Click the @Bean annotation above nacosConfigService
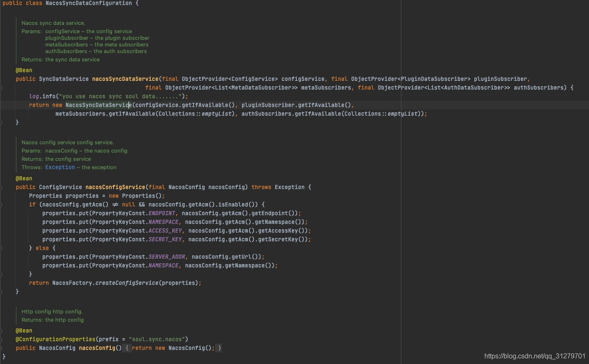The image size is (589, 364). coord(24,178)
